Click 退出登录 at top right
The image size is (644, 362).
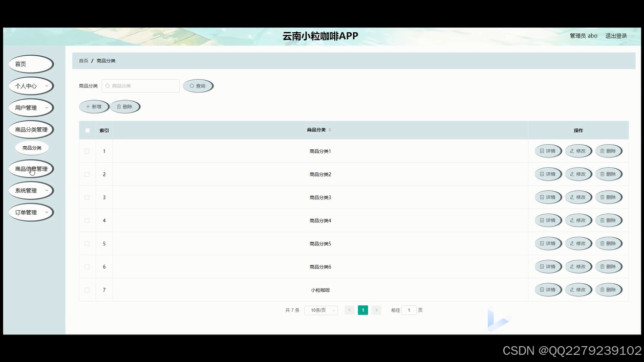(x=615, y=35)
